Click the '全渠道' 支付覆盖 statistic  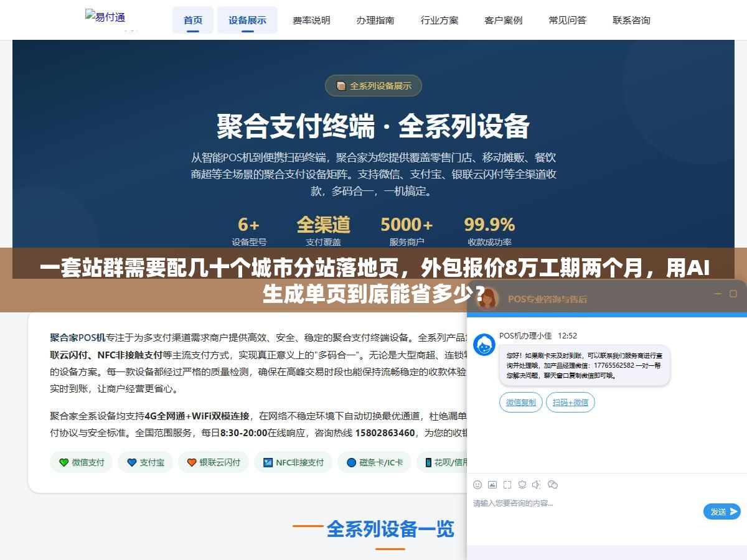(323, 230)
